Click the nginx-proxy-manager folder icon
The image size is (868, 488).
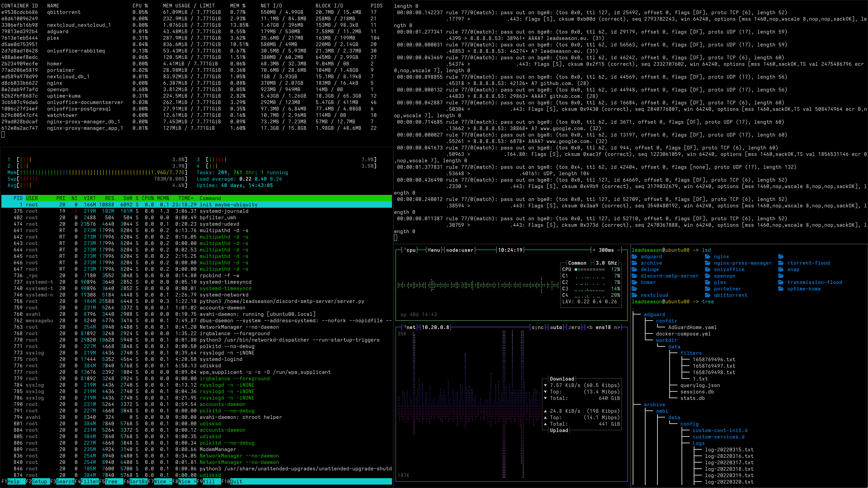pos(708,263)
